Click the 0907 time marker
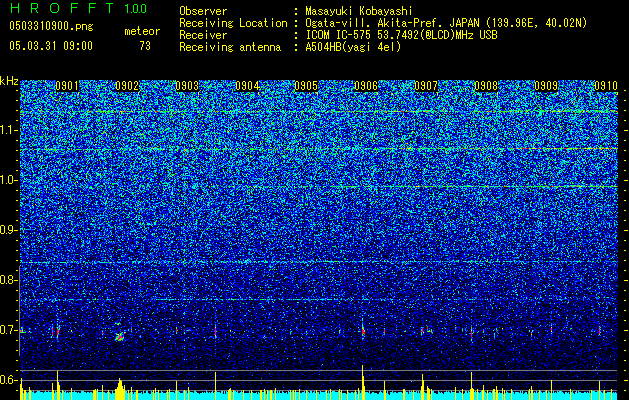Viewport: 629px width, 400px height. click(x=426, y=86)
